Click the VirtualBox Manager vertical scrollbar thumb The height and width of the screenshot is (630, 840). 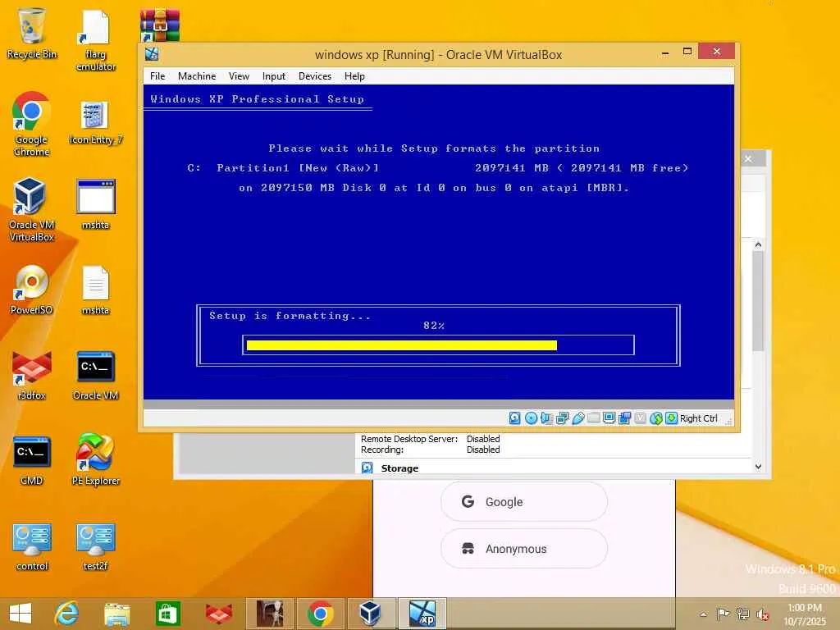click(758, 300)
